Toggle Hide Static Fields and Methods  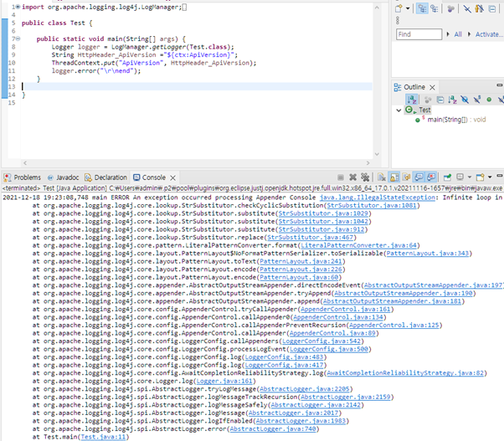[x=477, y=100]
